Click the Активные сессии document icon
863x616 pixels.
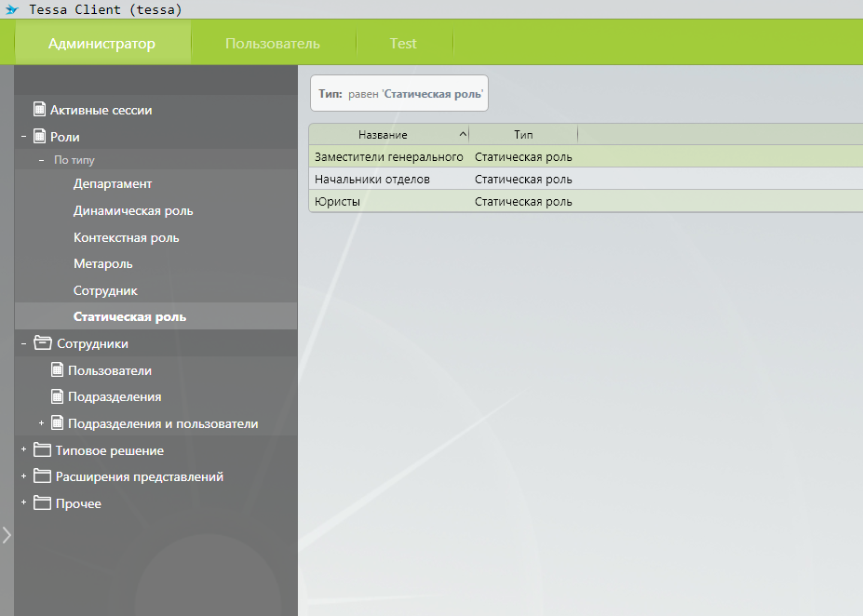coord(39,110)
